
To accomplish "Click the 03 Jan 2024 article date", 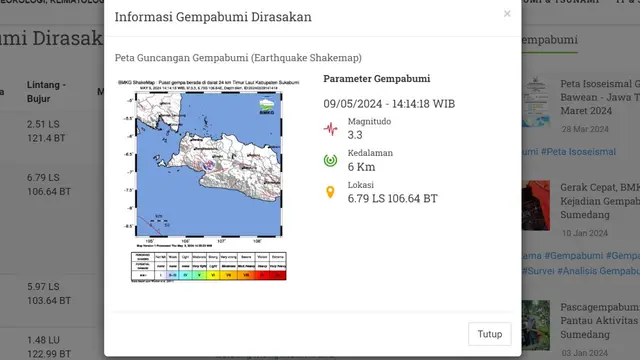I will (585, 353).
